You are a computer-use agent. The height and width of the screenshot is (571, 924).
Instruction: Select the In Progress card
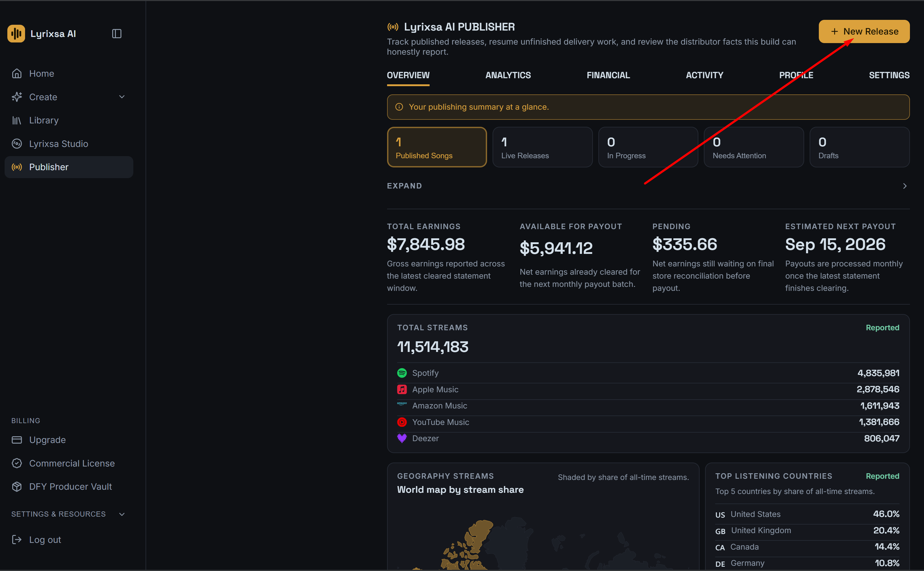(x=648, y=147)
